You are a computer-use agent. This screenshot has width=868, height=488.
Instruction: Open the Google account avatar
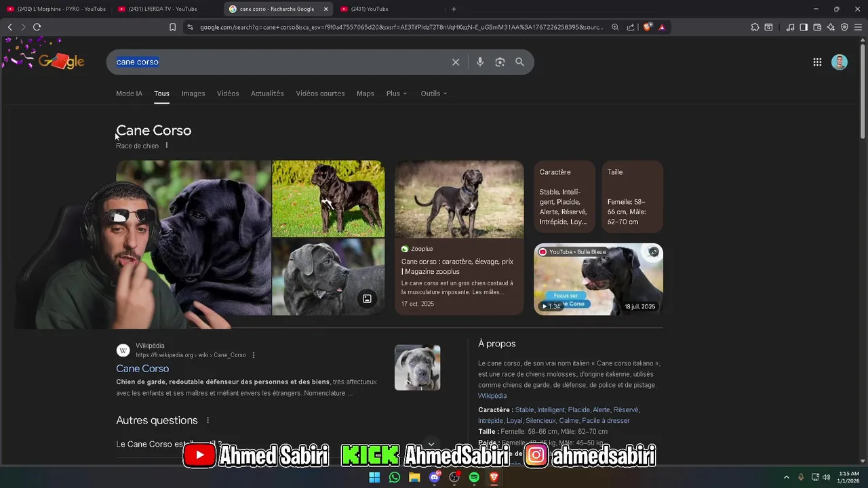(840, 62)
